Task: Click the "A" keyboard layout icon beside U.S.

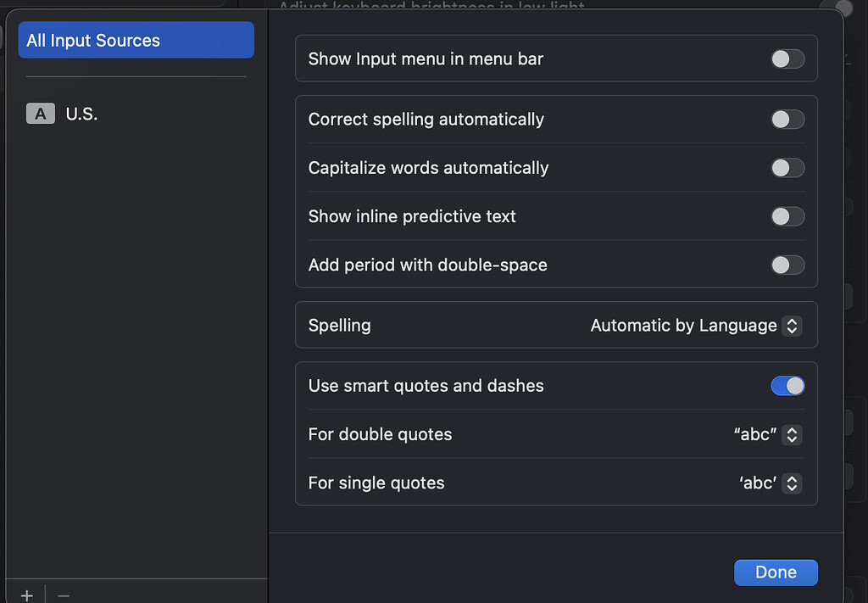Action: point(40,113)
